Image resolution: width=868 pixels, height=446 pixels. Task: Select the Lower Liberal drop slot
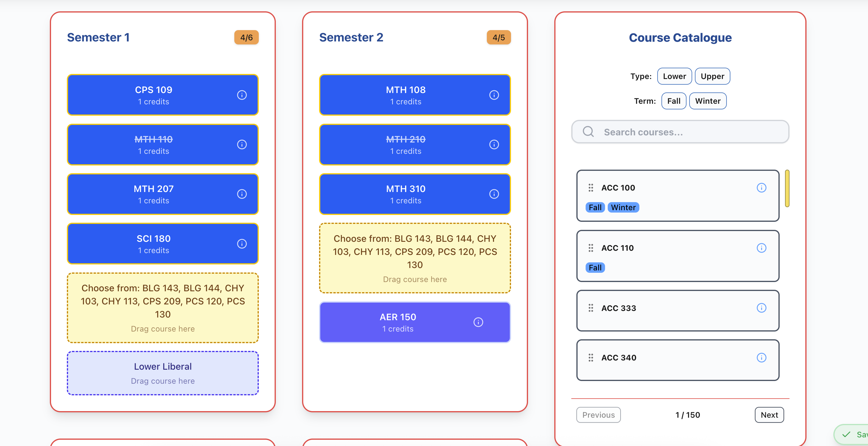(163, 373)
